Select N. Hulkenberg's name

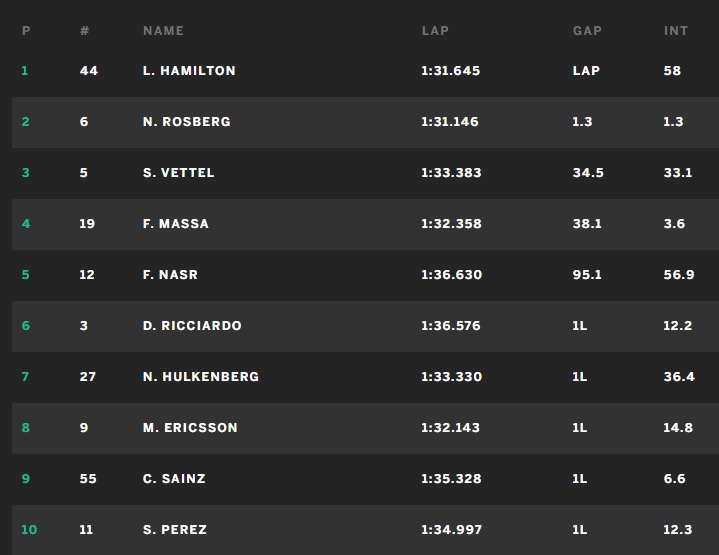click(201, 377)
